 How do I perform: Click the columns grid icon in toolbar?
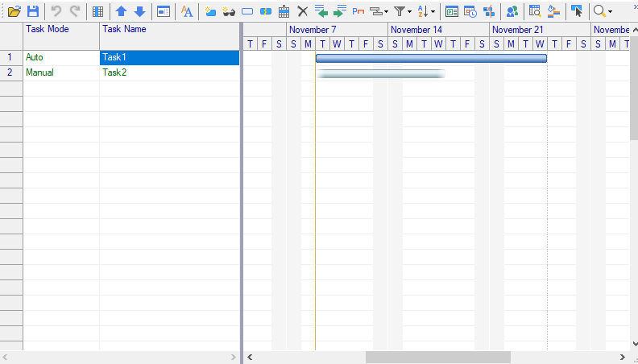[x=97, y=11]
